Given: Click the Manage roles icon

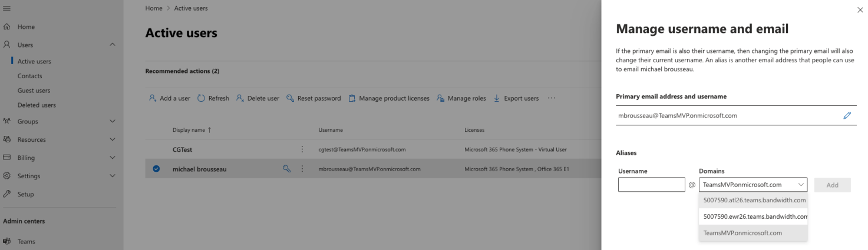Looking at the screenshot, I should [440, 98].
